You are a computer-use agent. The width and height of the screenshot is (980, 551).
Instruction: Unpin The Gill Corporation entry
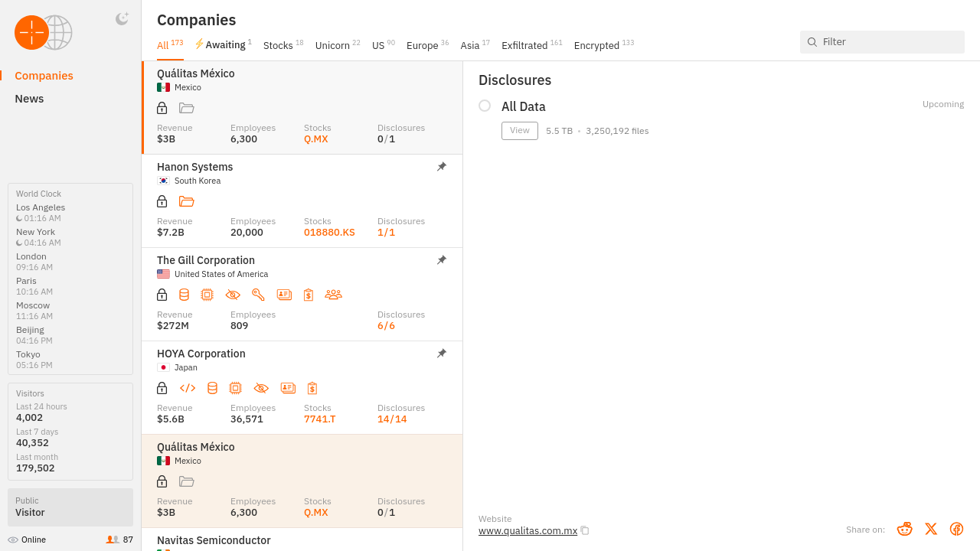(442, 260)
